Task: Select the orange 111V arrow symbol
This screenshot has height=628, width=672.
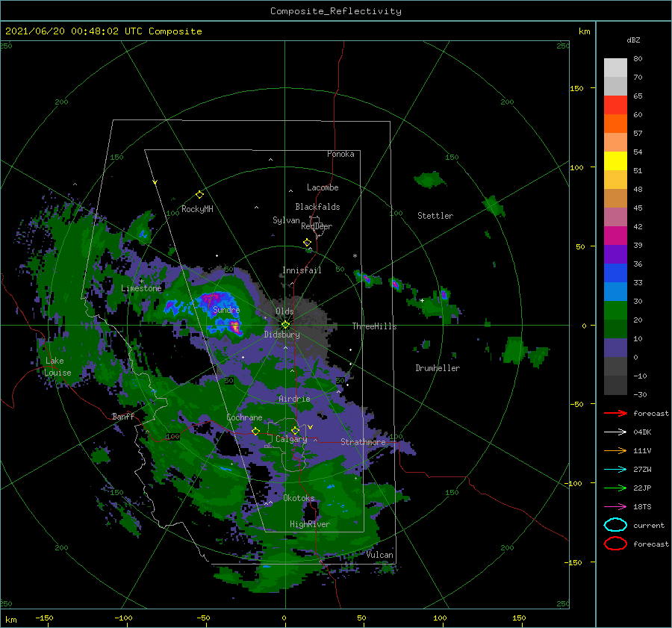Action: click(x=615, y=450)
